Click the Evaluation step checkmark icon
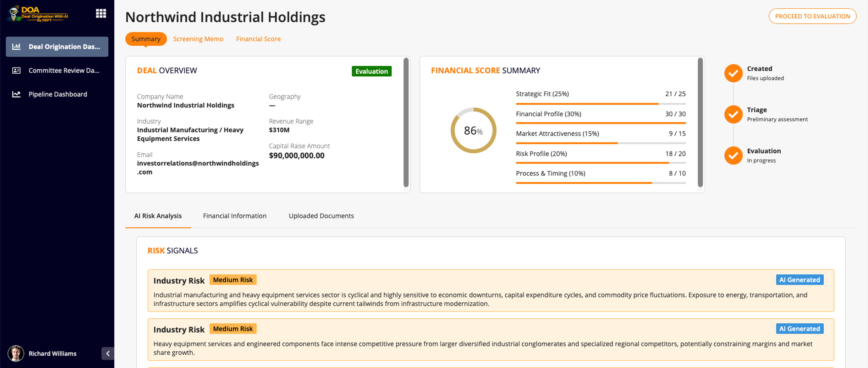 [x=733, y=156]
